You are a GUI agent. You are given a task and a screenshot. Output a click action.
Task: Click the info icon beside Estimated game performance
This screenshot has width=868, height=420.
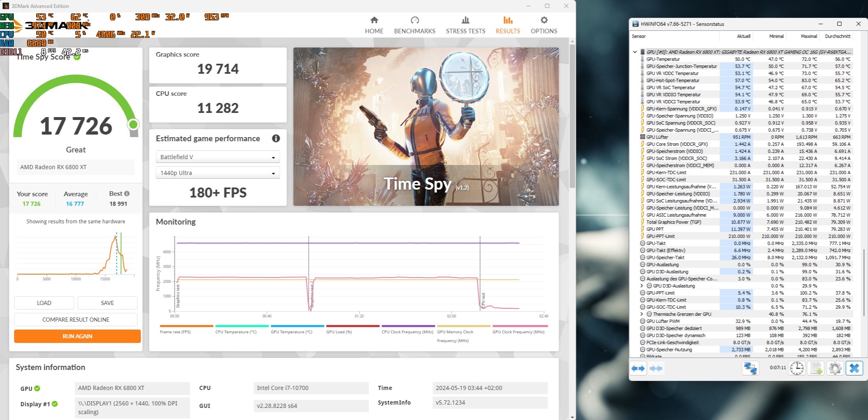(x=276, y=138)
